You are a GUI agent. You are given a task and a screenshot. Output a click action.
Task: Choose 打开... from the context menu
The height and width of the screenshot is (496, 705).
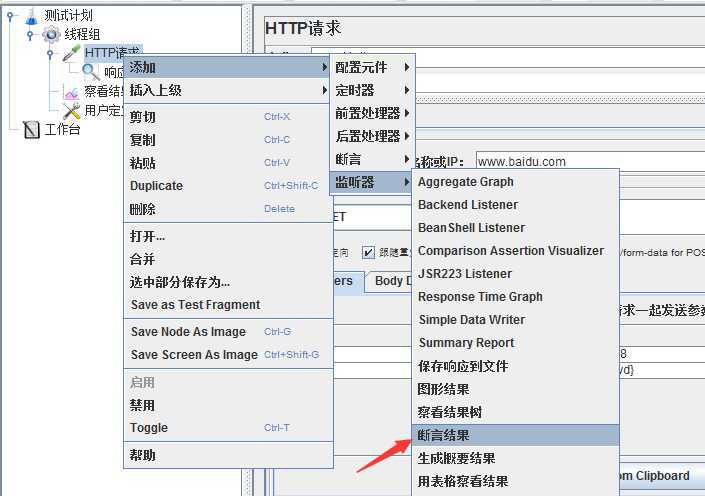(228, 236)
